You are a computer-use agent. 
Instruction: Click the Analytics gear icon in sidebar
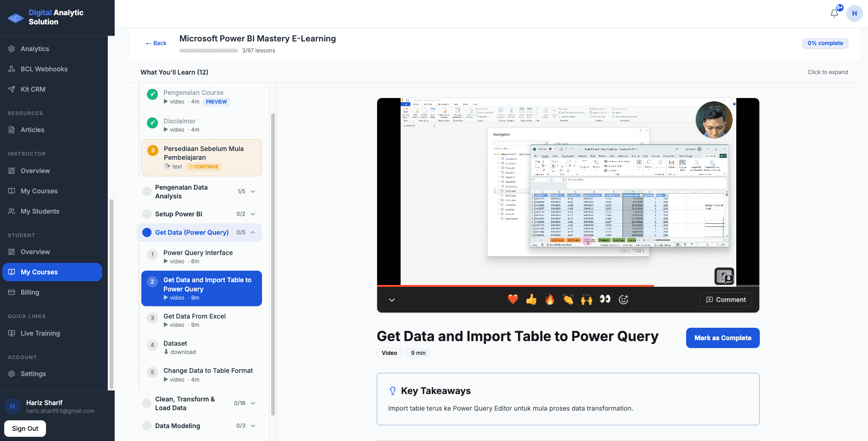pos(12,49)
